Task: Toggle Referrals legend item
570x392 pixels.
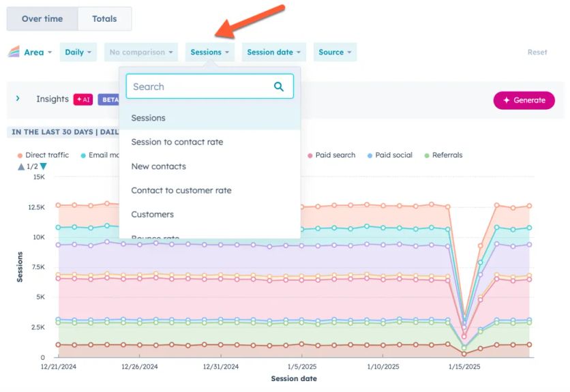Action: (x=443, y=155)
